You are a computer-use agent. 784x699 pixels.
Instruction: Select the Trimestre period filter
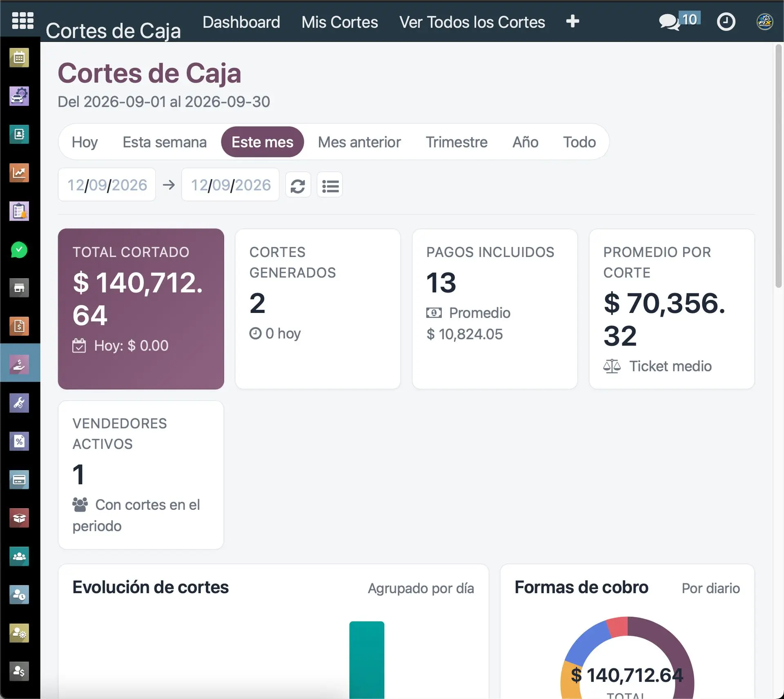pyautogui.click(x=457, y=142)
